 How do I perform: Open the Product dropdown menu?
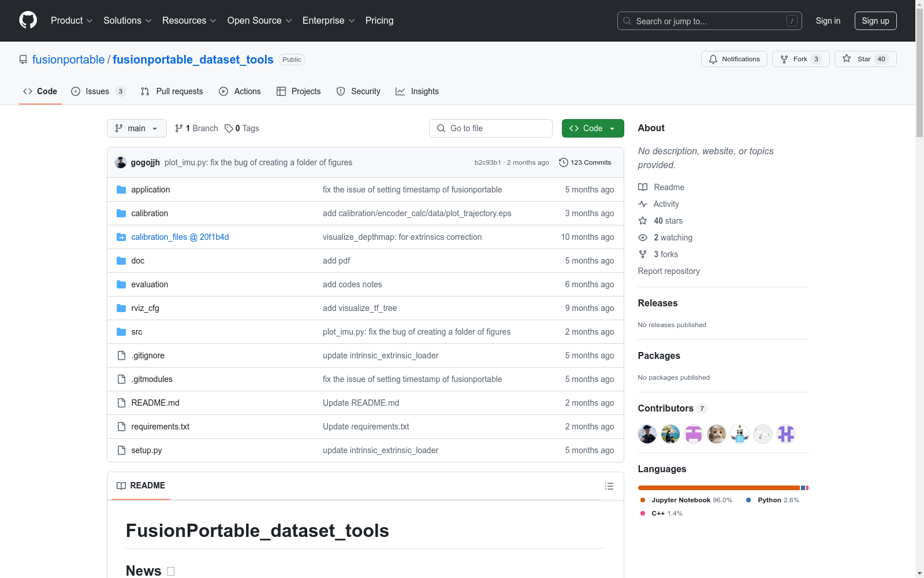[72, 20]
